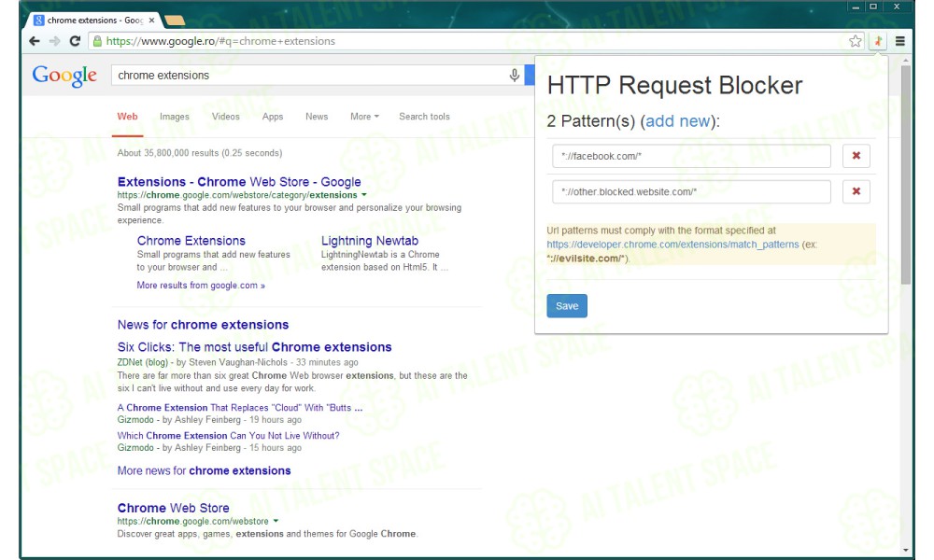Click the address bar URL
This screenshot has height=560, width=934.
pyautogui.click(x=220, y=41)
